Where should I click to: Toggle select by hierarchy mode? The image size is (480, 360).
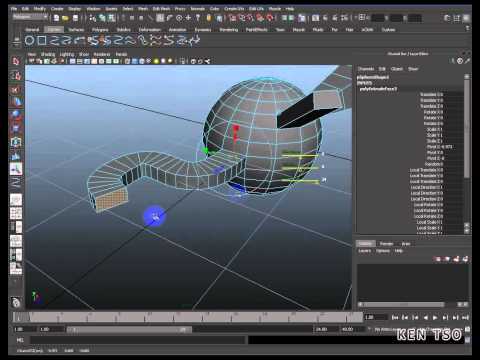(93, 18)
